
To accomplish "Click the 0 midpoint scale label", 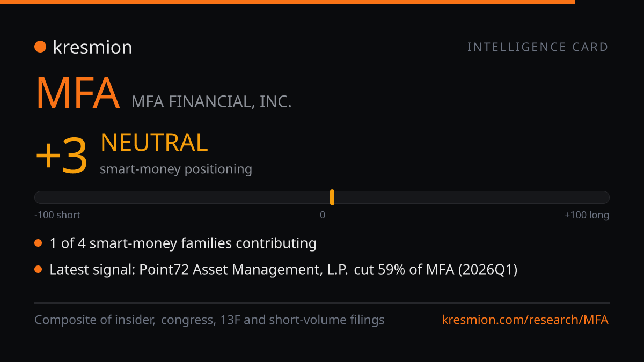I will point(323,215).
